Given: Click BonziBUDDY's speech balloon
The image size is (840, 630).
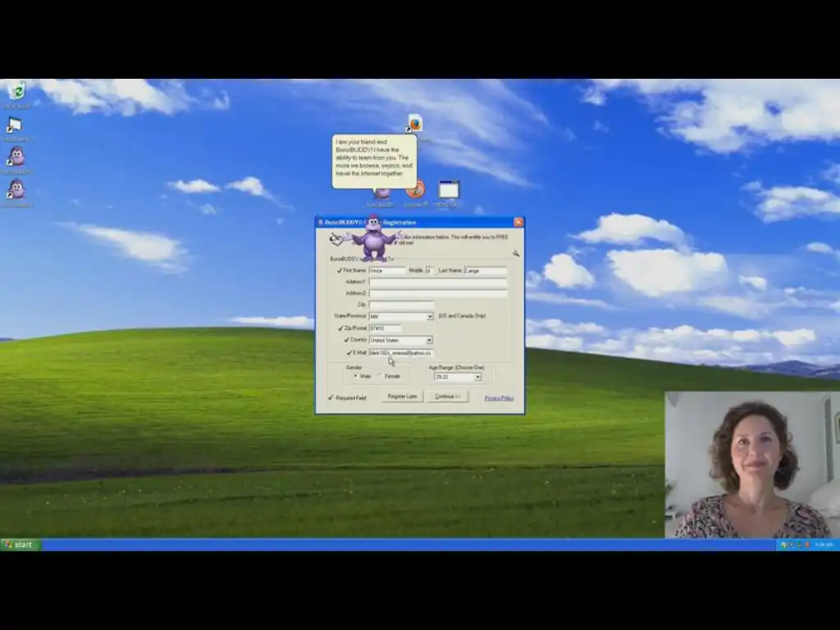Looking at the screenshot, I should click(x=374, y=161).
